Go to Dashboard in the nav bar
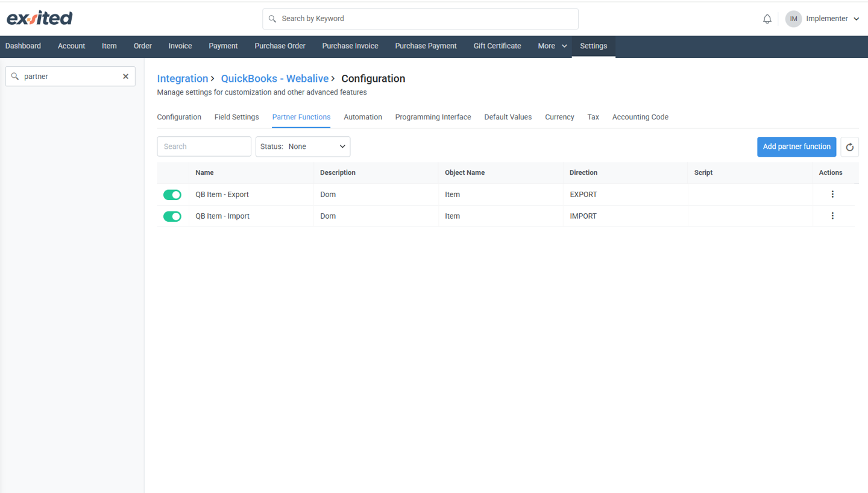Screen dimensions: 868x493 pyautogui.click(x=24, y=46)
